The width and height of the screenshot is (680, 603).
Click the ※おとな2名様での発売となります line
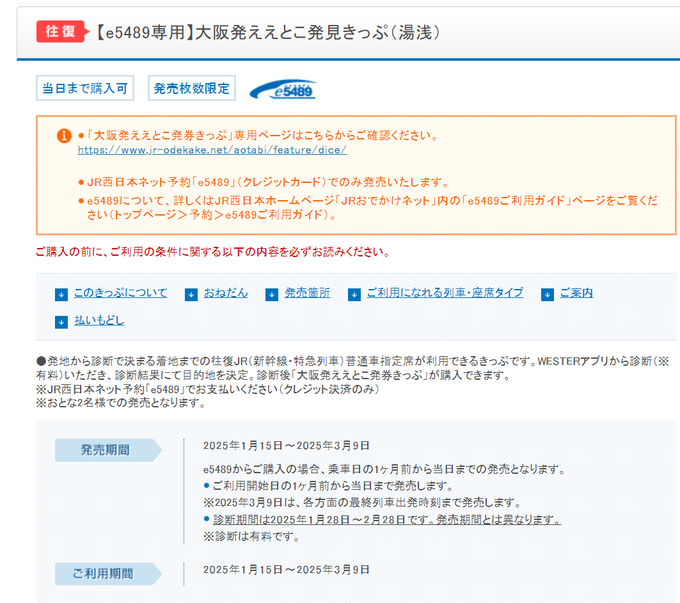[121, 403]
